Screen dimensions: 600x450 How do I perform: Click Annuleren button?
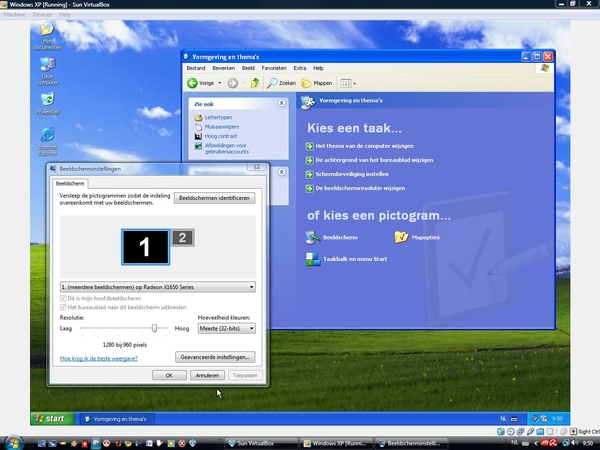(x=207, y=375)
